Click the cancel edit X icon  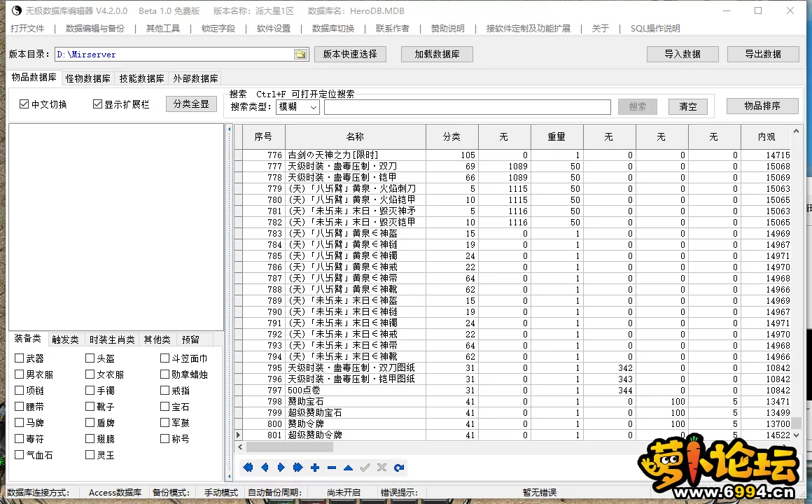[381, 468]
